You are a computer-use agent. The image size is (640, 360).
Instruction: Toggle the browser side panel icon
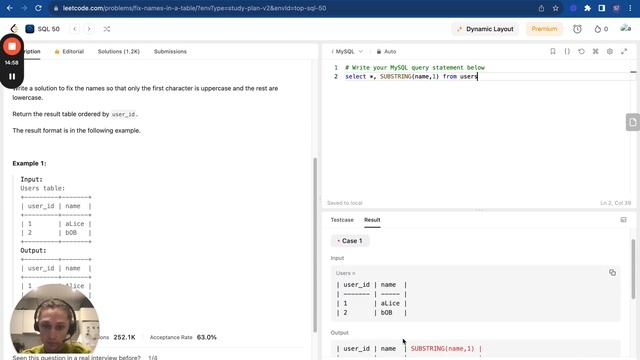point(602,8)
